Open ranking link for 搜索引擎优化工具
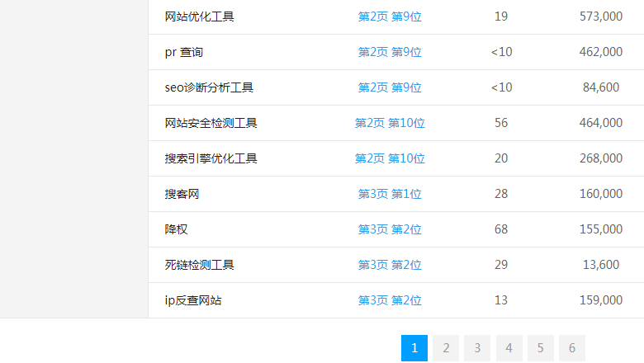Viewport: 644px width, 363px height. click(x=390, y=158)
